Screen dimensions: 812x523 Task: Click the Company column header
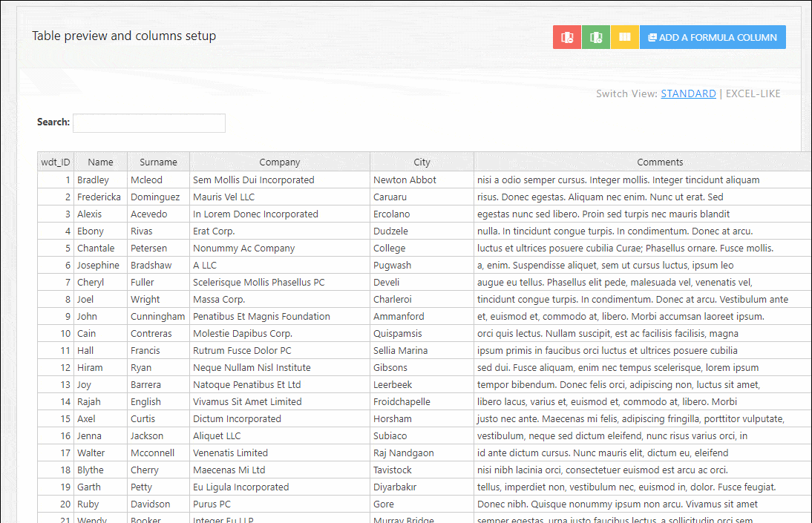(x=280, y=162)
